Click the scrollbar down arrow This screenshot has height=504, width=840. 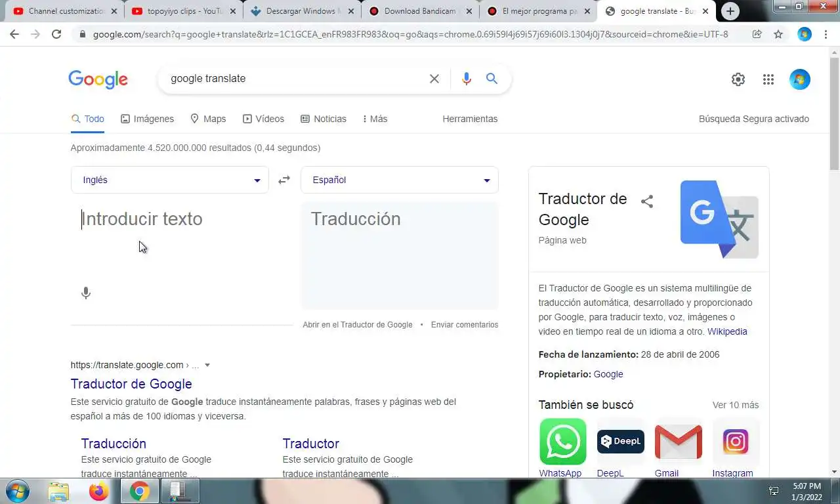[835, 472]
